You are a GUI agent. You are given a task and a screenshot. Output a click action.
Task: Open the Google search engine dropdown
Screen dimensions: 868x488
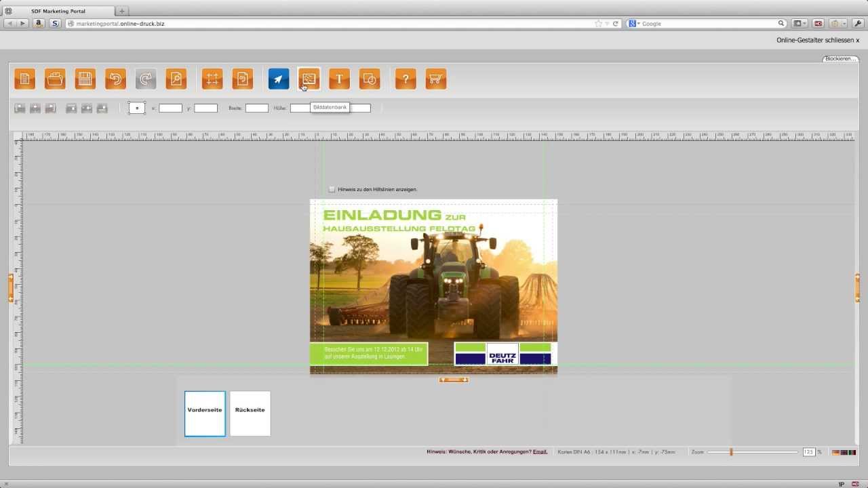point(633,23)
